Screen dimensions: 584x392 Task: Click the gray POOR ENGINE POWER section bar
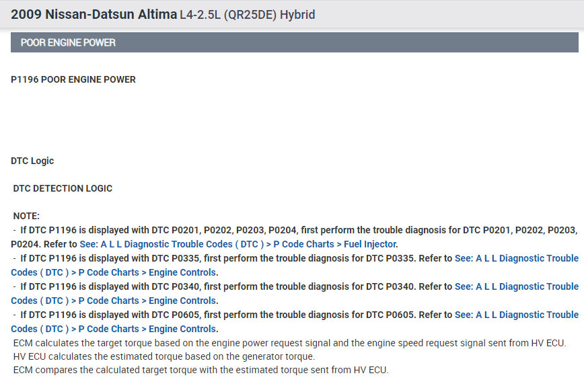pyautogui.click(x=294, y=42)
